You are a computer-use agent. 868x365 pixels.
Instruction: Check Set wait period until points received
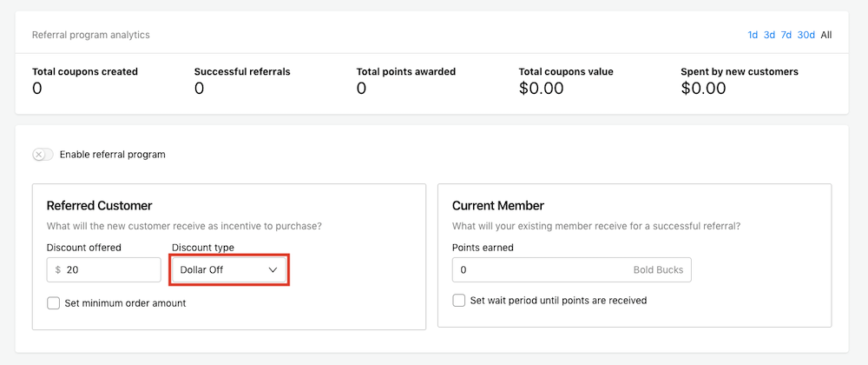[459, 301]
